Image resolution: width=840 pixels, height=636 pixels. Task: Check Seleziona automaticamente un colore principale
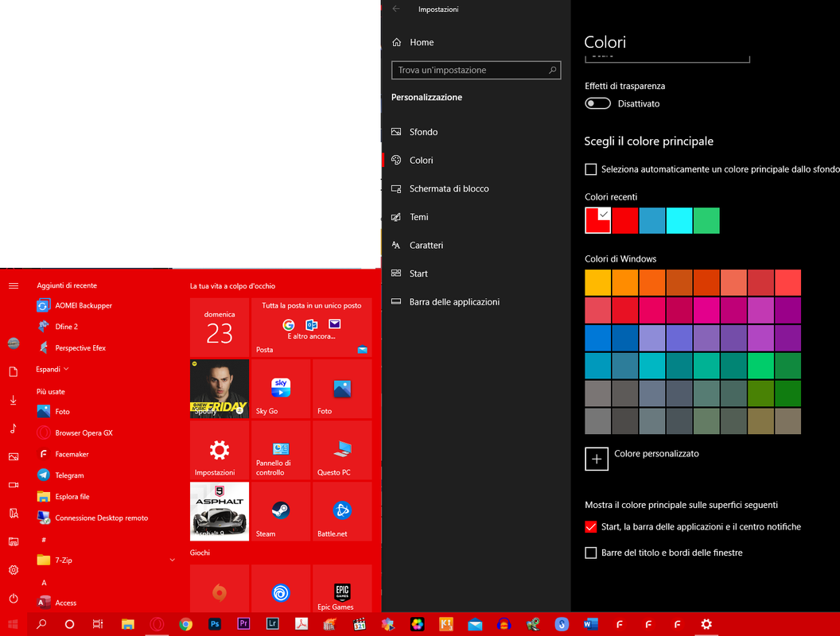click(591, 169)
